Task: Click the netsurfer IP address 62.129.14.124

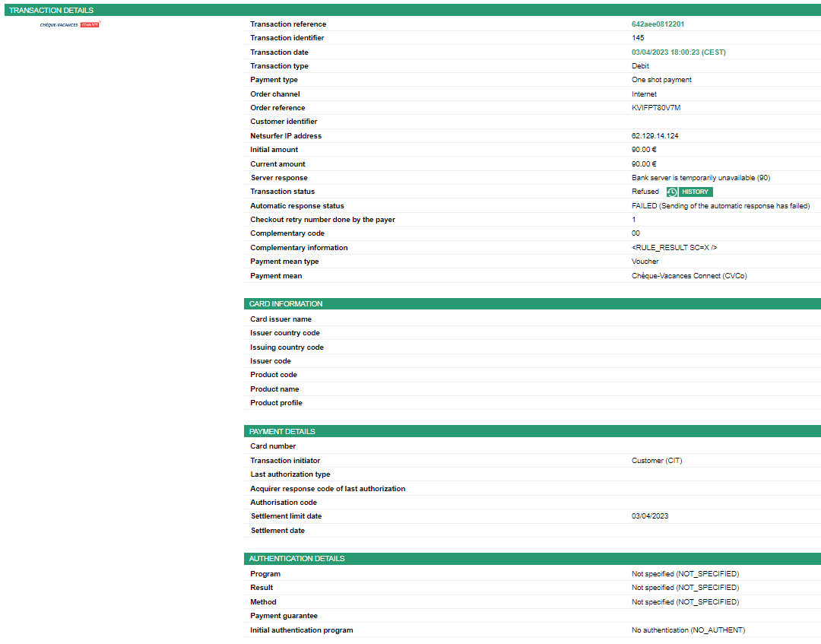Action: click(655, 136)
